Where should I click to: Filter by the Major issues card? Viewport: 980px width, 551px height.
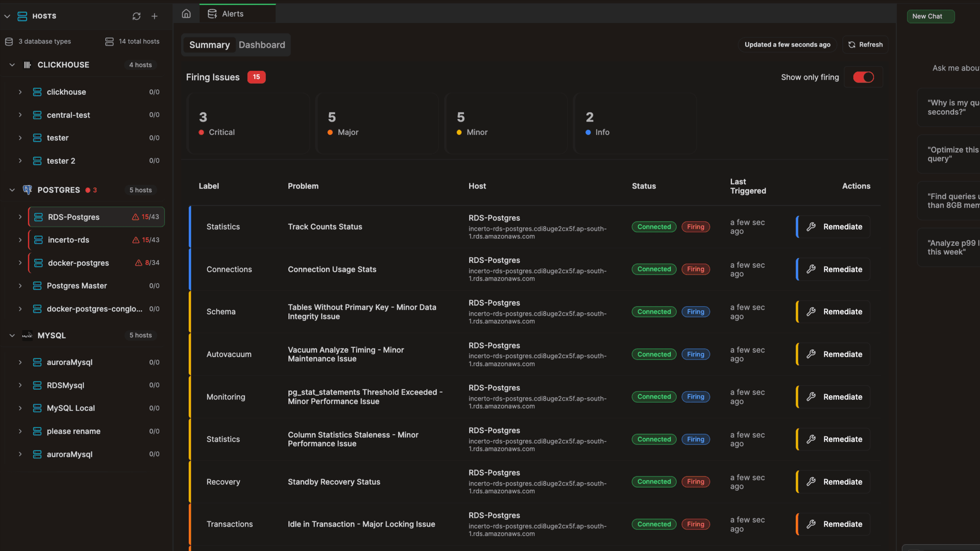[377, 123]
